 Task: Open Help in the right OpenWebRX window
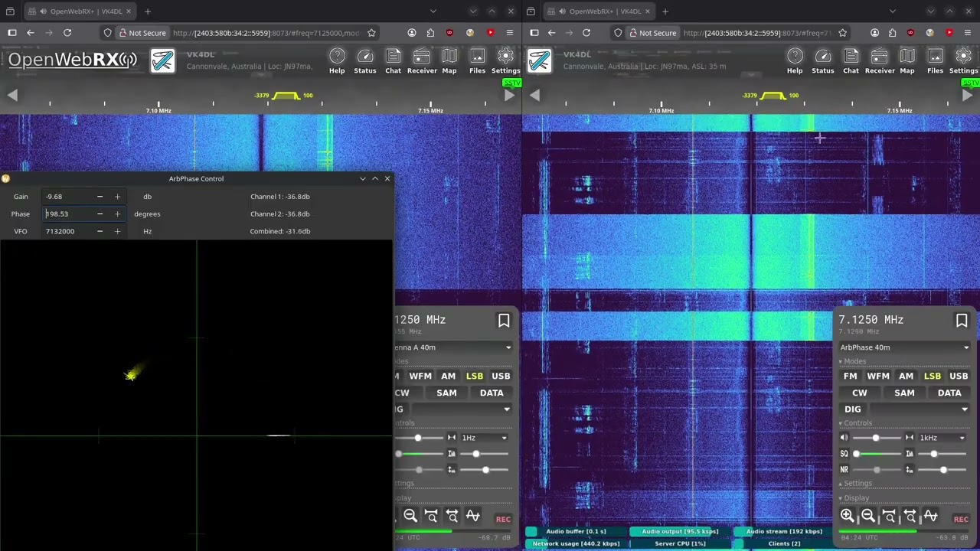[x=795, y=61]
